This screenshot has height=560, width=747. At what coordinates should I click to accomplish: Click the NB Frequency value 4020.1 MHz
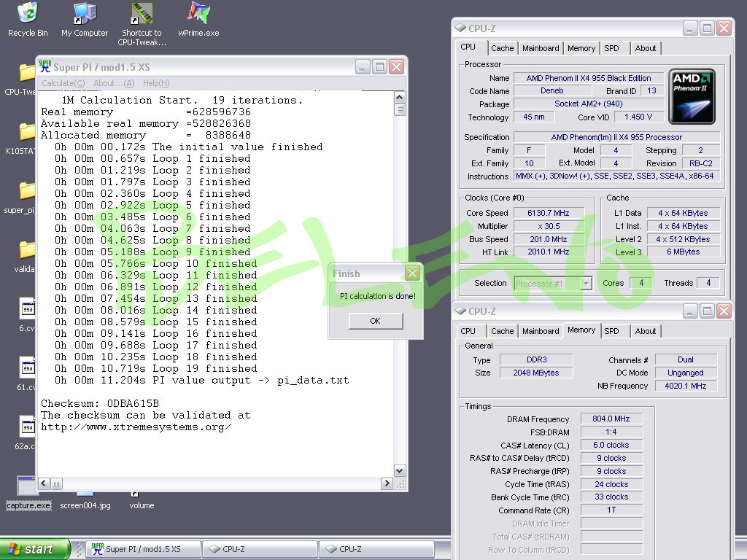click(x=686, y=386)
